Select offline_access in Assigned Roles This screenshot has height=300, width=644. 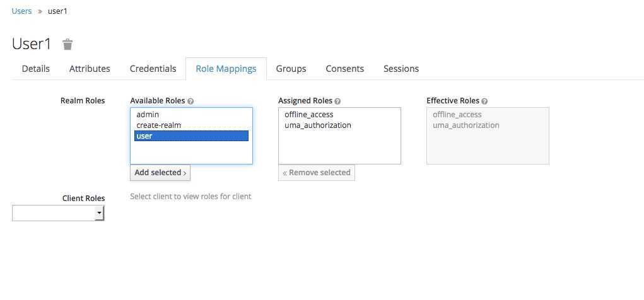pyautogui.click(x=308, y=115)
